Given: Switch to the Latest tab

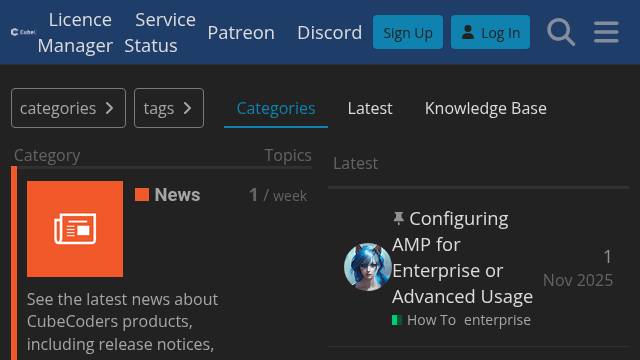Looking at the screenshot, I should click(370, 109).
